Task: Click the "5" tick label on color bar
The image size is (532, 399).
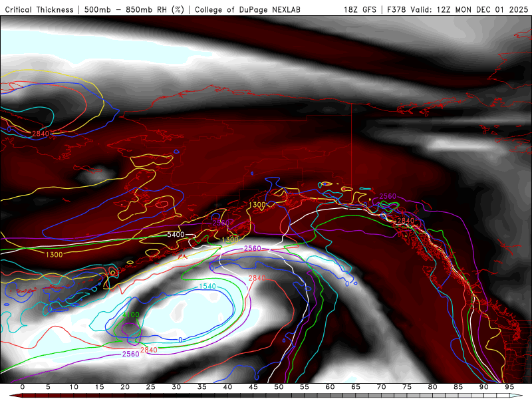Action: pyautogui.click(x=48, y=387)
